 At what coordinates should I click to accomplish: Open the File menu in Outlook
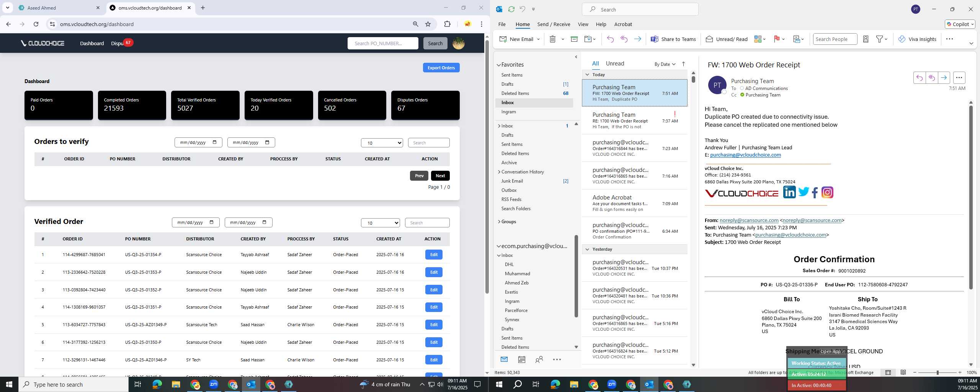502,24
